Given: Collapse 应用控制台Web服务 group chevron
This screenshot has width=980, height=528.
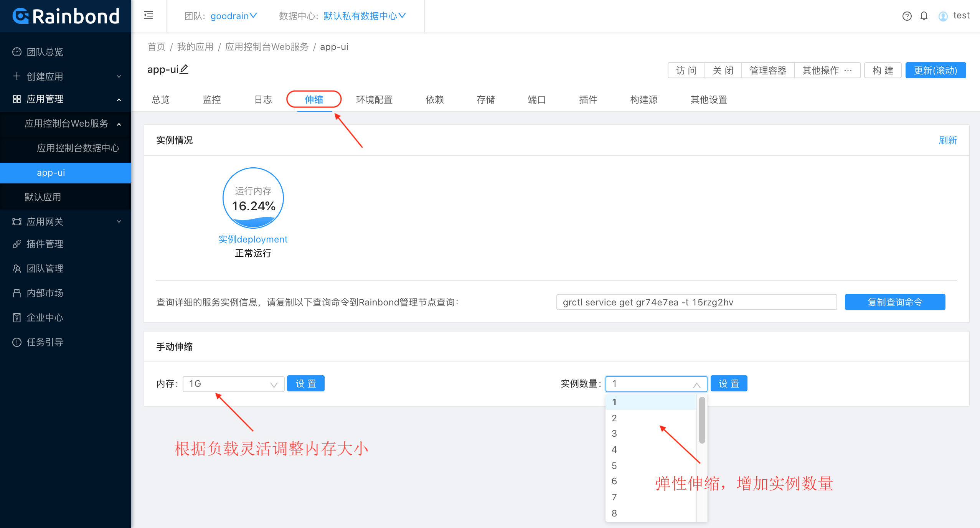Looking at the screenshot, I should tap(119, 124).
